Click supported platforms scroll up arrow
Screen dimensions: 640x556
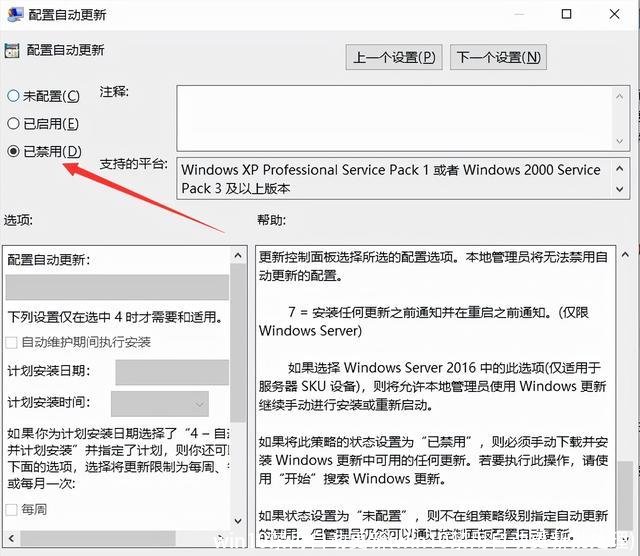(620, 168)
